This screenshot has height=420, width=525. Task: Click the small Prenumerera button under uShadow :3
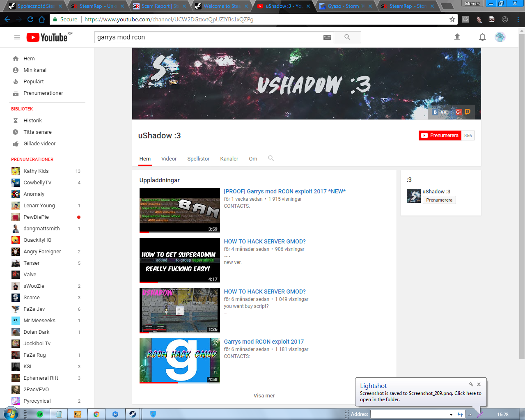click(439, 200)
